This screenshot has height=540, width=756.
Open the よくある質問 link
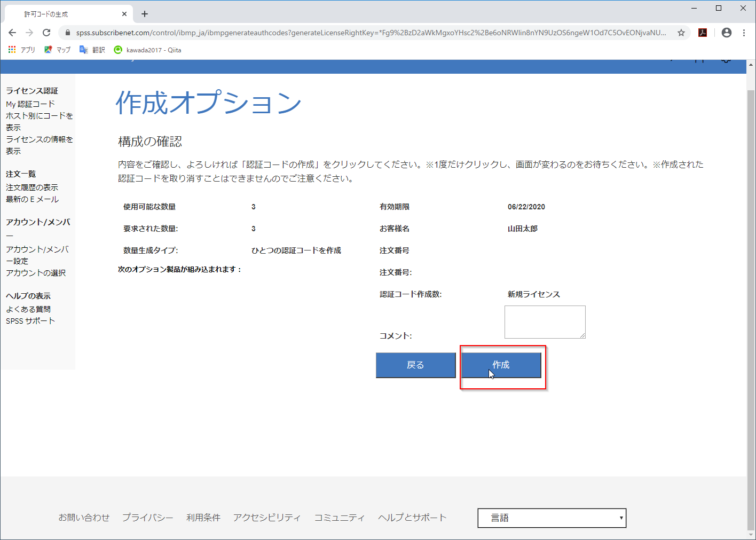pyautogui.click(x=28, y=309)
